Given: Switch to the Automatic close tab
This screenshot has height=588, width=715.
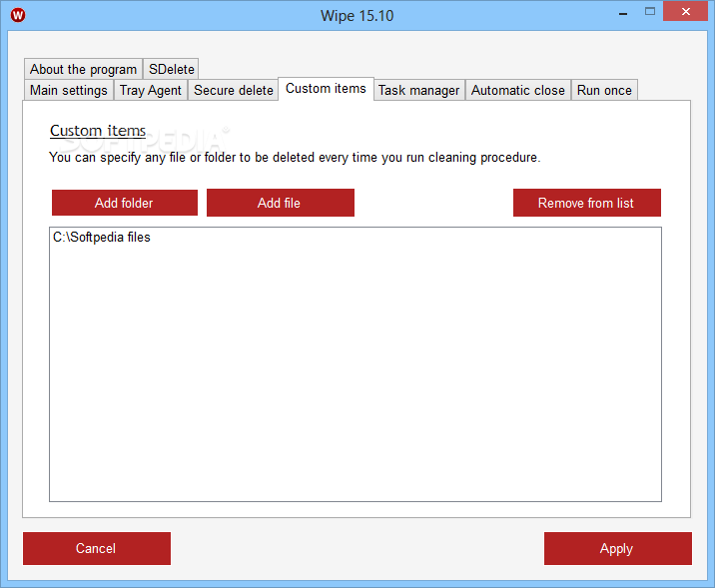Looking at the screenshot, I should [518, 90].
